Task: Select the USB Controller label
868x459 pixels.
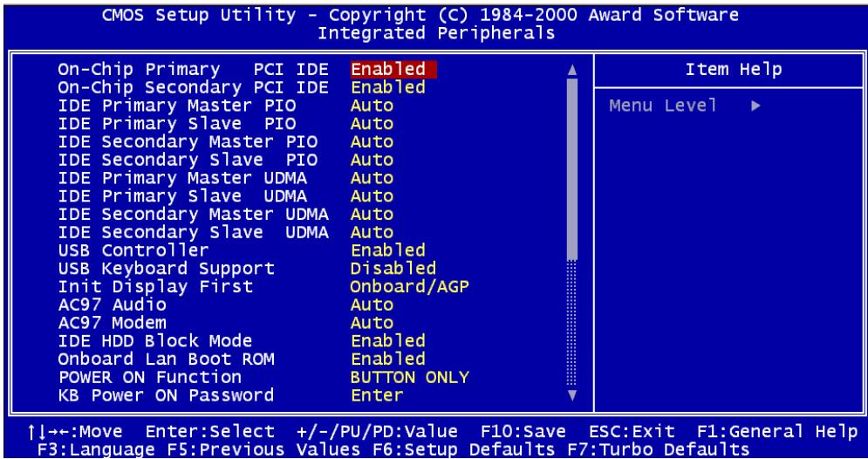Action: click(133, 250)
